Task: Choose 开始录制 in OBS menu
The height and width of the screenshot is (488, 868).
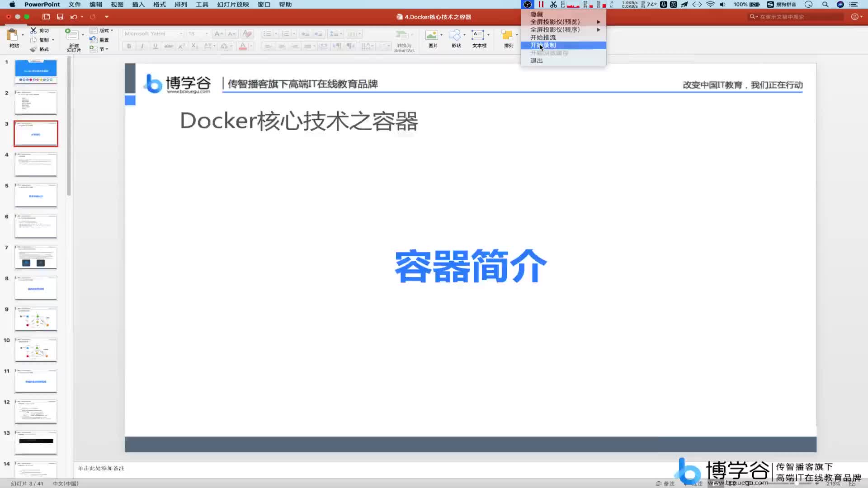Action: click(563, 45)
